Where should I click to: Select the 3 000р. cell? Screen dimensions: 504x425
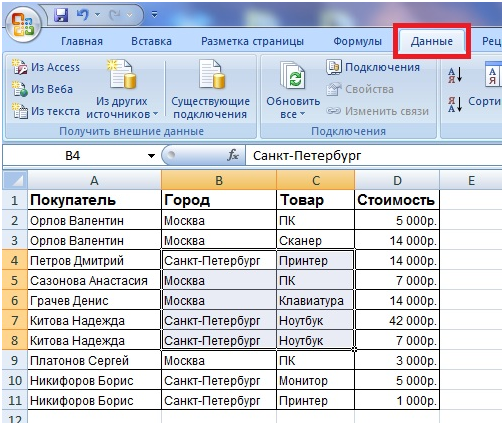tap(397, 360)
